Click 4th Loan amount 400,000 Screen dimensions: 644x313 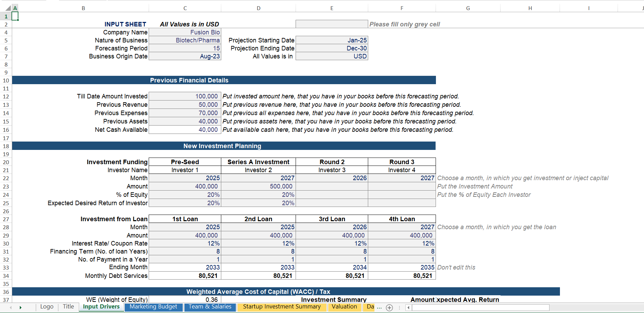click(402, 235)
